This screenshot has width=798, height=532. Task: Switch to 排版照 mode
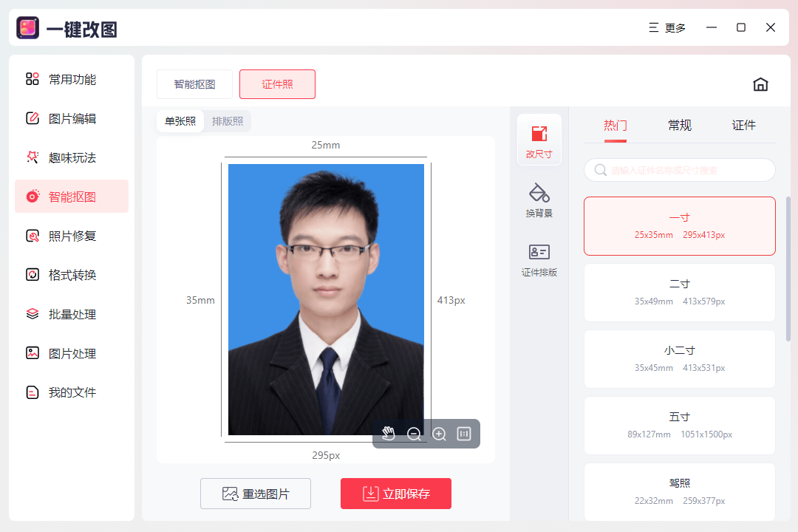click(x=228, y=120)
